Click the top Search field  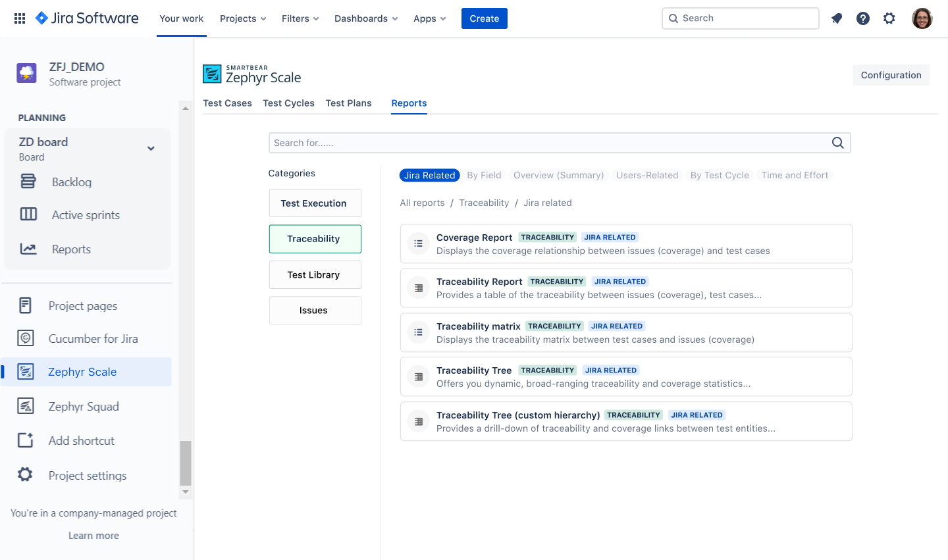coord(741,18)
